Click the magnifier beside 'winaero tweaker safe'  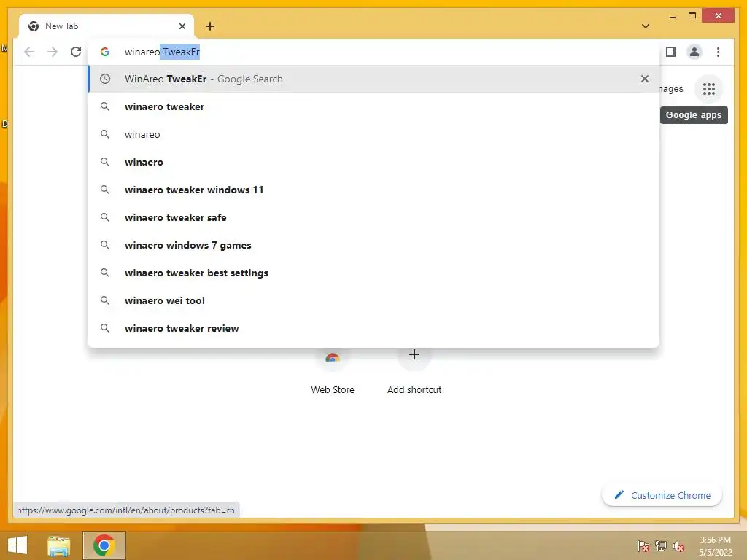click(x=105, y=217)
